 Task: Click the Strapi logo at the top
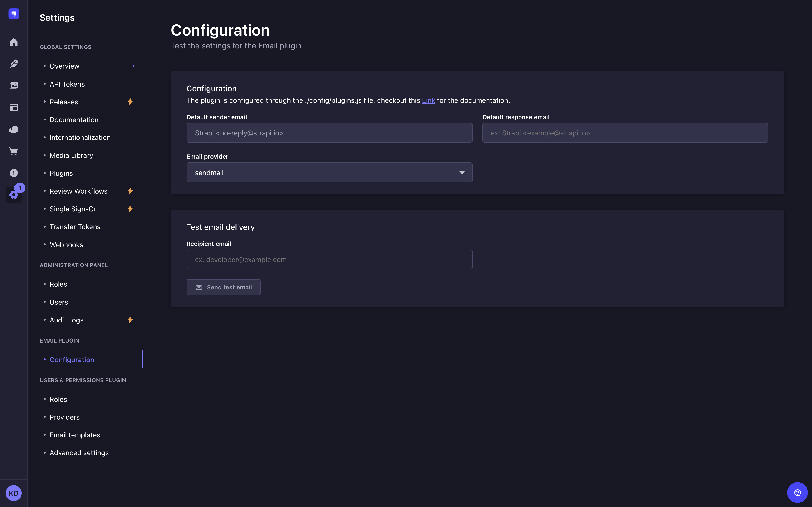pyautogui.click(x=14, y=14)
